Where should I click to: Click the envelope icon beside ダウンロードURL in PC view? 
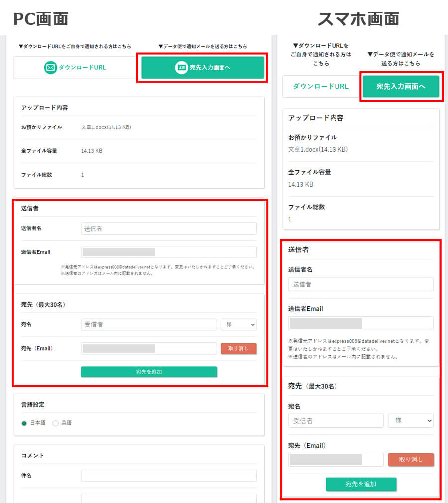[50, 67]
